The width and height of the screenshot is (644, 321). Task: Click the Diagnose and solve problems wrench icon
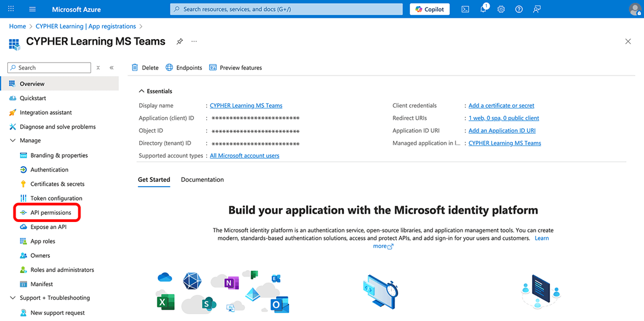pyautogui.click(x=12, y=126)
